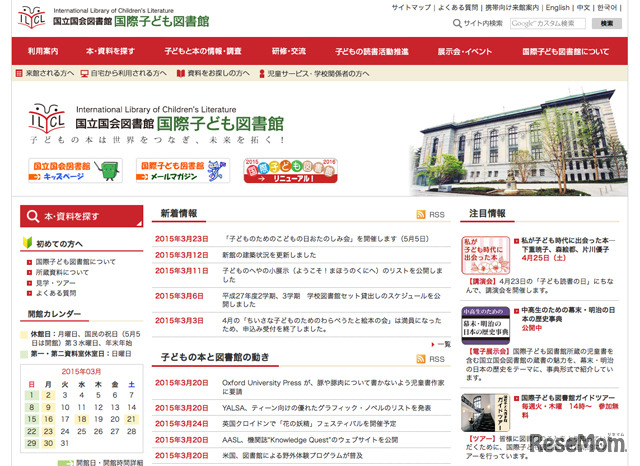Switch the site language to English
Screen dimensions: 640x466
click(558, 8)
